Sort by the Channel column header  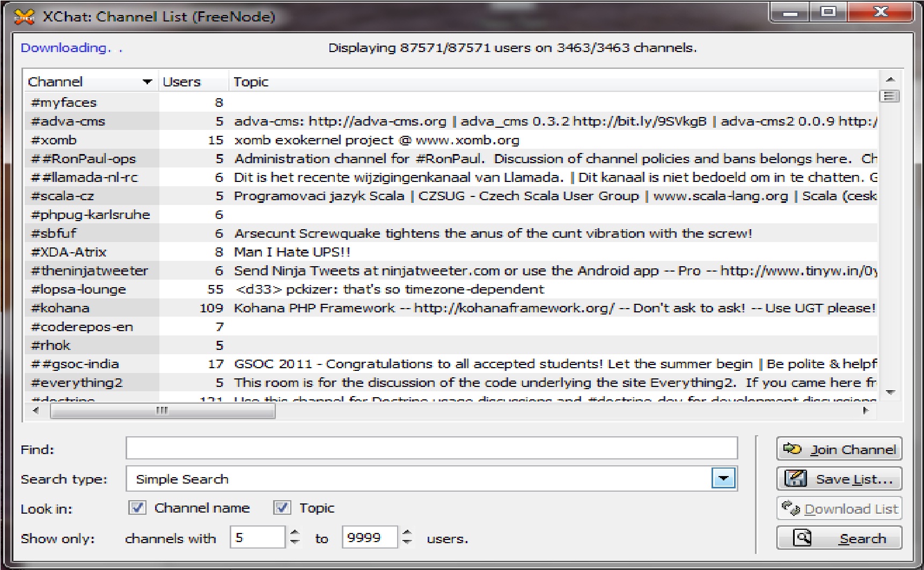pos(91,82)
